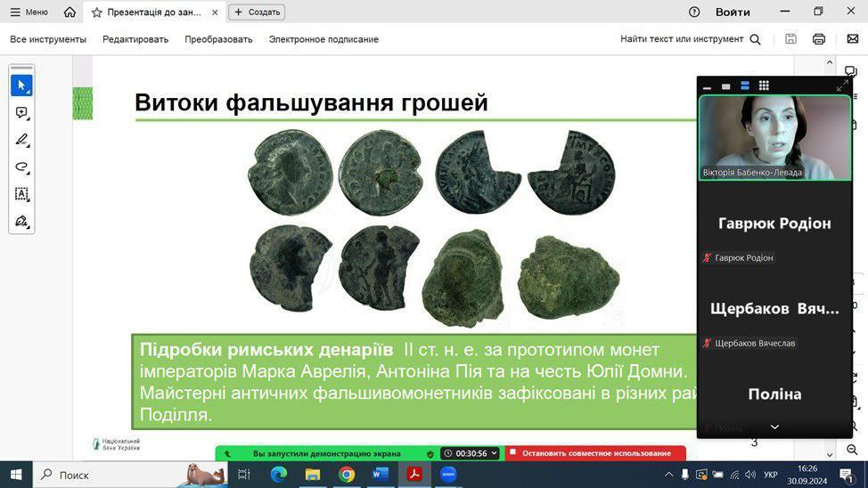Select the arrow selection tool
The width and height of the screenshot is (868, 488).
[21, 85]
